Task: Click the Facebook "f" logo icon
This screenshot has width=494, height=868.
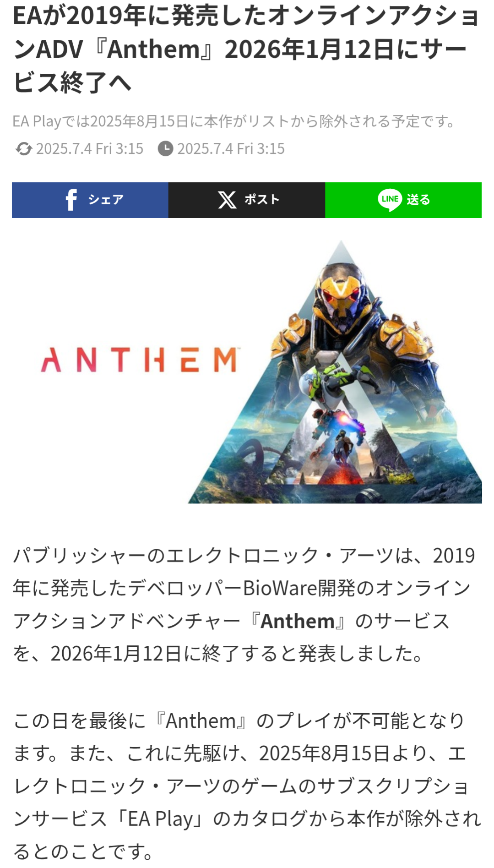Action: pos(71,200)
